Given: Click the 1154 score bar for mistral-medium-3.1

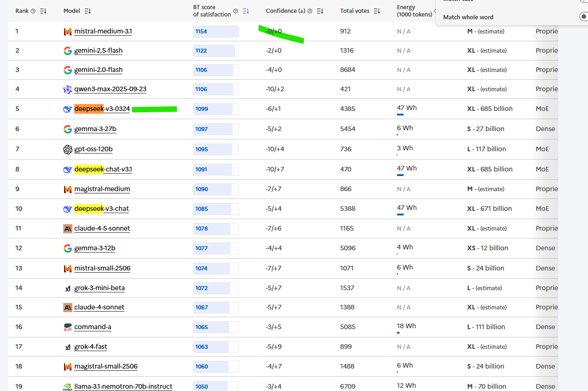Looking at the screenshot, I should [216, 32].
